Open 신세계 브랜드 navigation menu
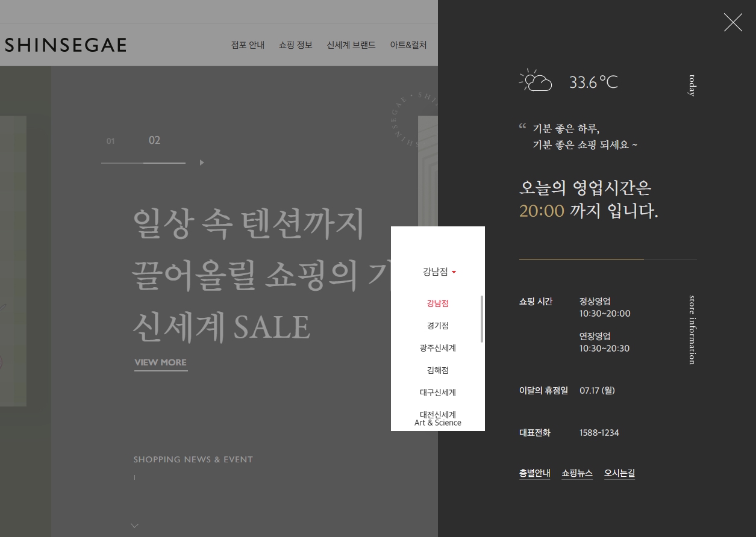Image resolution: width=756 pixels, height=537 pixels. (351, 45)
